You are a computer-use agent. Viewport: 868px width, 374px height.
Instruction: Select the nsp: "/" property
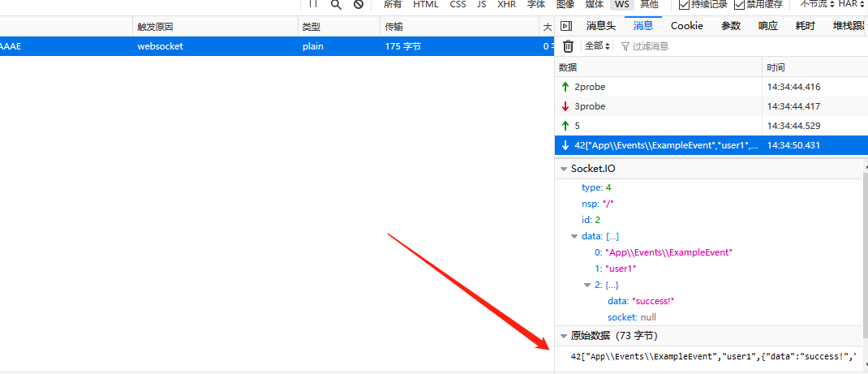[598, 204]
